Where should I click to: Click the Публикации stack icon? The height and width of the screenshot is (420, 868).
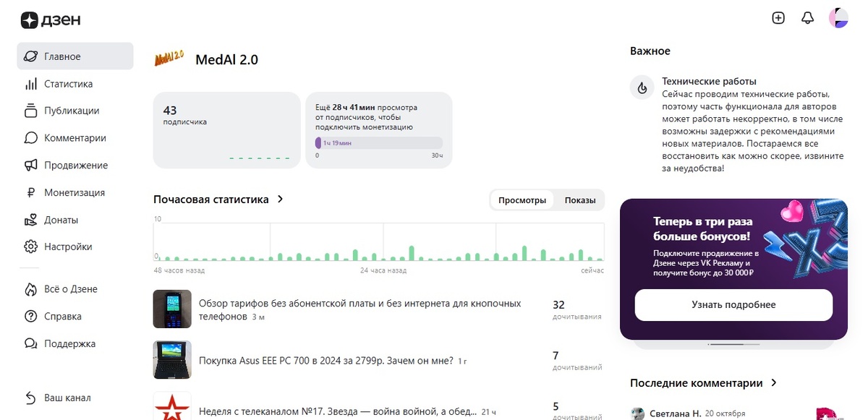[x=30, y=111]
